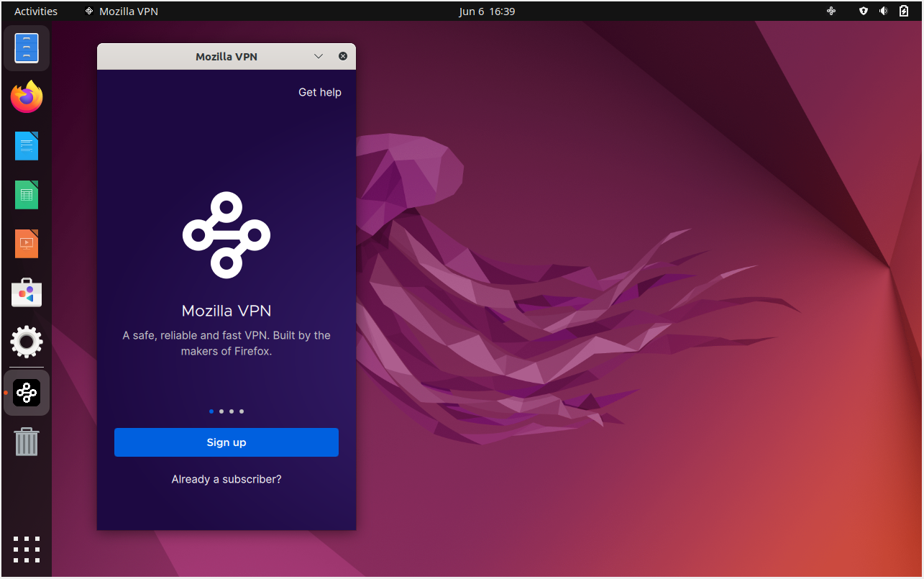Open Activities overview
Screen dimensions: 924x579
pyautogui.click(x=36, y=11)
